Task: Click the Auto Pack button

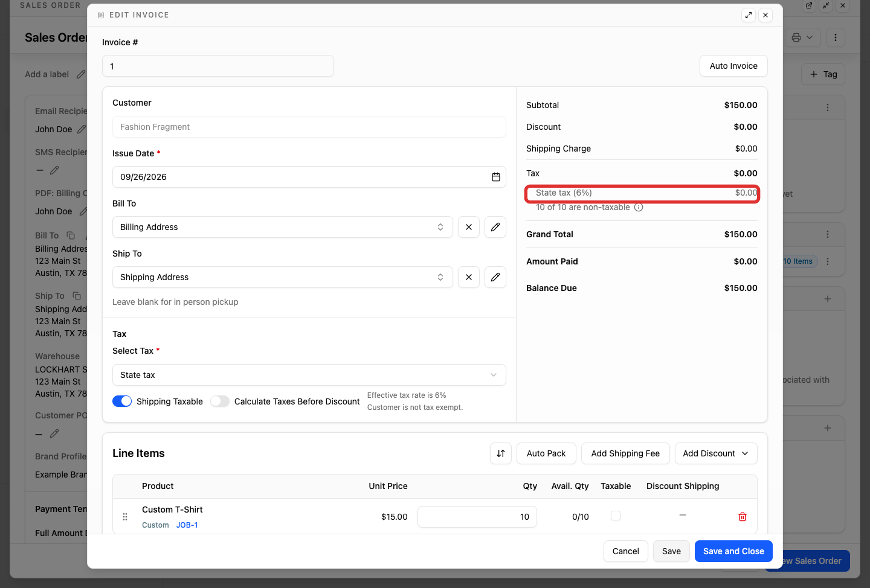Action: pos(546,453)
